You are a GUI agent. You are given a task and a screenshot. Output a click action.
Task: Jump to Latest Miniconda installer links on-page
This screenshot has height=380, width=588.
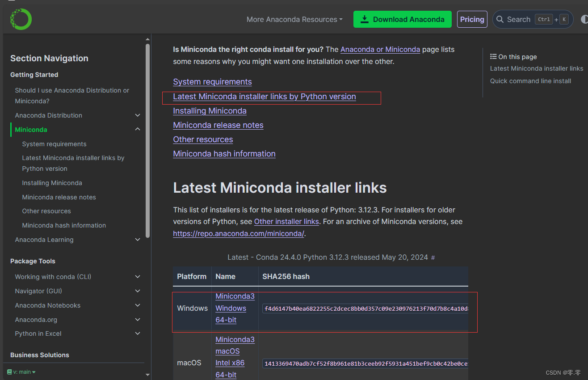coord(537,68)
